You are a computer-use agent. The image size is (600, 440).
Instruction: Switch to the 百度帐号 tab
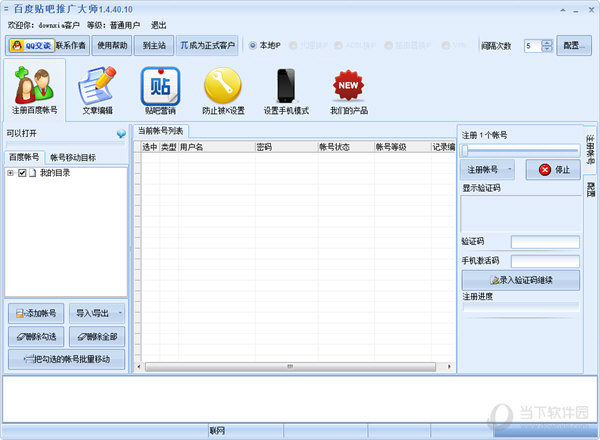pyautogui.click(x=24, y=157)
